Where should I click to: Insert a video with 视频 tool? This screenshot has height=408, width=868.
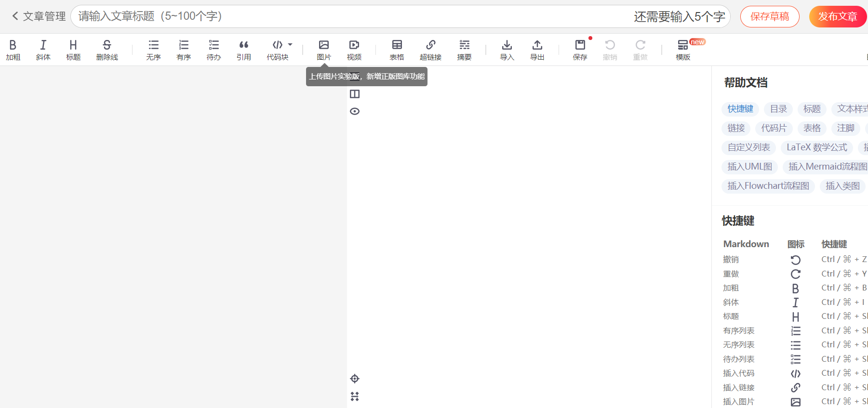pos(354,50)
